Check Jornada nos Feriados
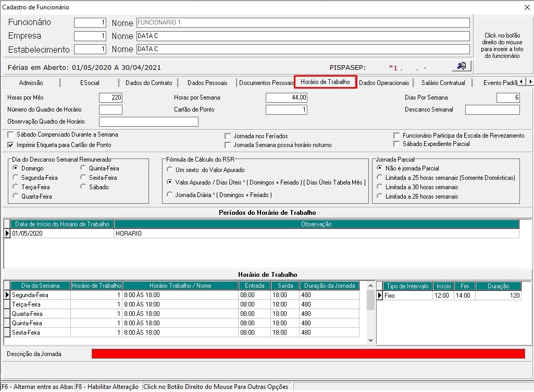 pyautogui.click(x=228, y=136)
